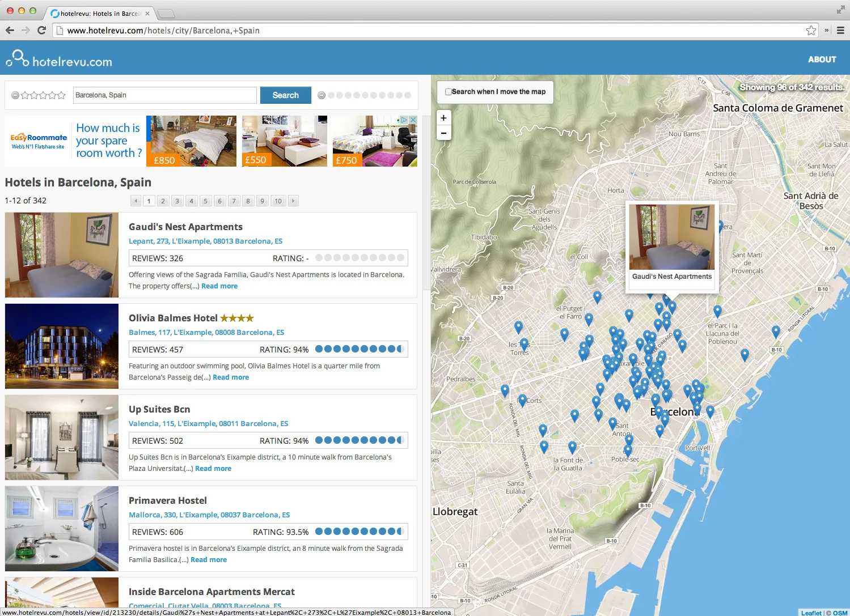
Task: Click the Search button
Action: pos(286,95)
